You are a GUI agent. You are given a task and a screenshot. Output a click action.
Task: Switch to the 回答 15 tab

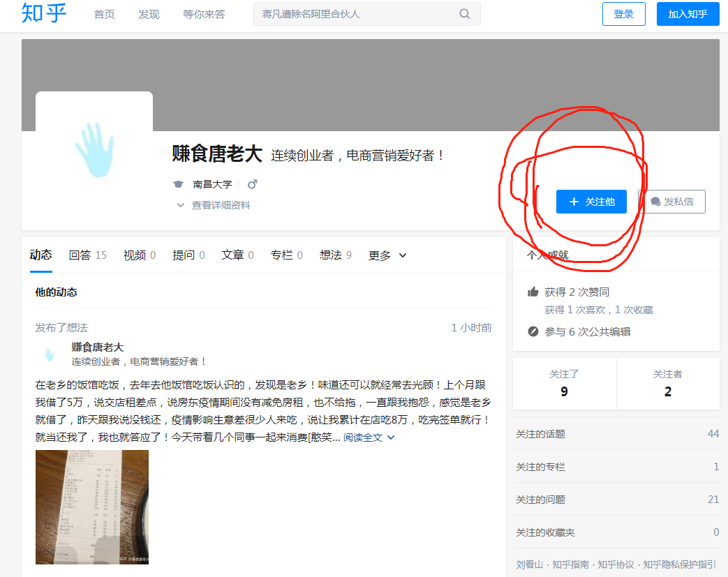88,255
